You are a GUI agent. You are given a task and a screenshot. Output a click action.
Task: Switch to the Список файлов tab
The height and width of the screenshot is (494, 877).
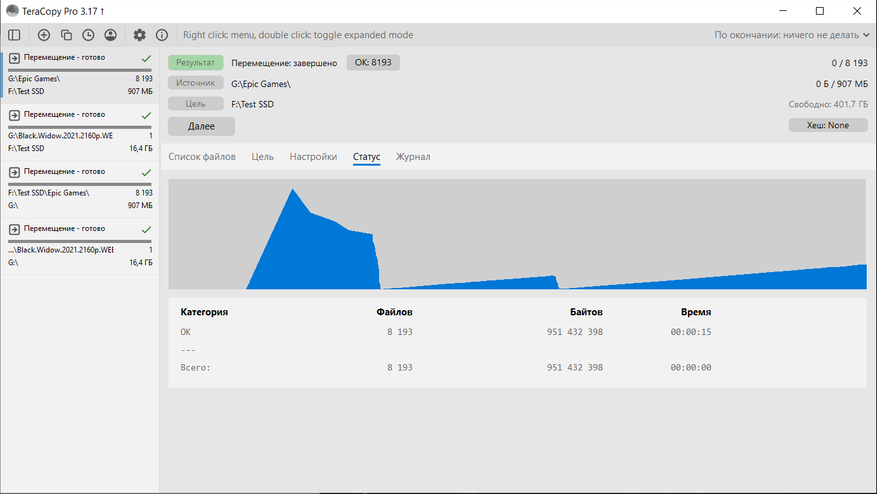coord(202,157)
